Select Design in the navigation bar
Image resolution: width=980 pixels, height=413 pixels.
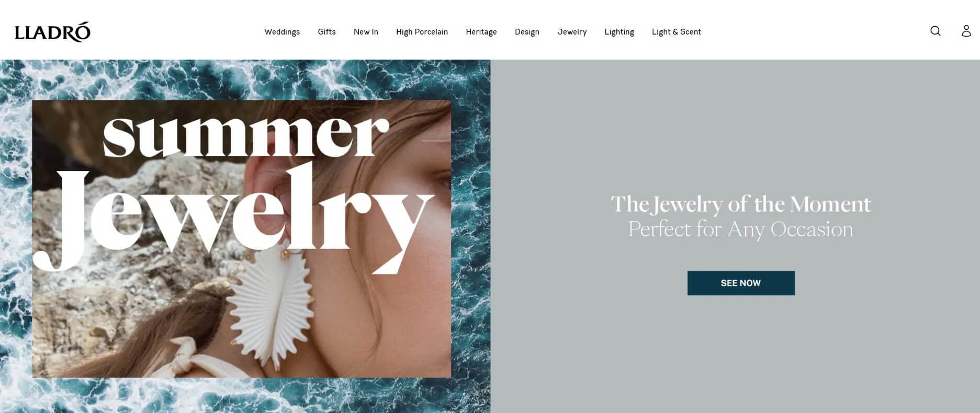pos(527,32)
